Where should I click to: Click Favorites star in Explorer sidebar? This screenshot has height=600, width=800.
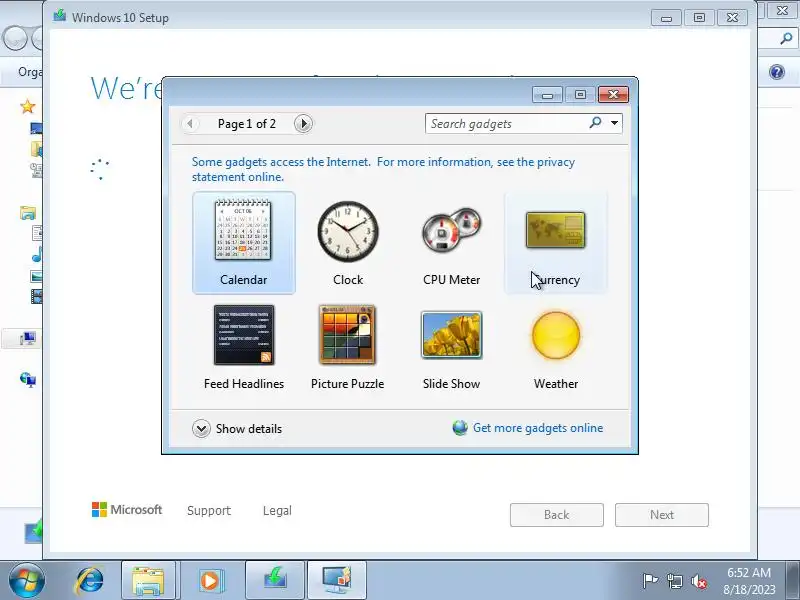click(28, 107)
